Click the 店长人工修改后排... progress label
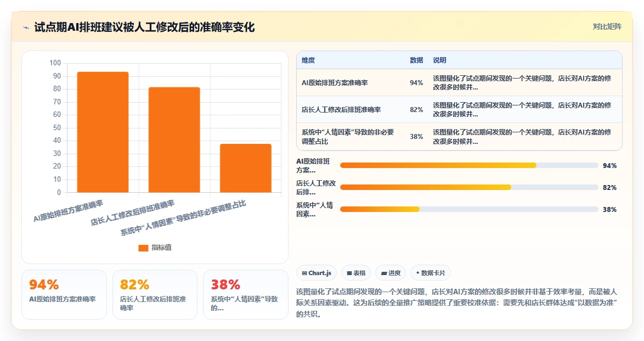The width and height of the screenshot is (644, 341). pyautogui.click(x=316, y=187)
